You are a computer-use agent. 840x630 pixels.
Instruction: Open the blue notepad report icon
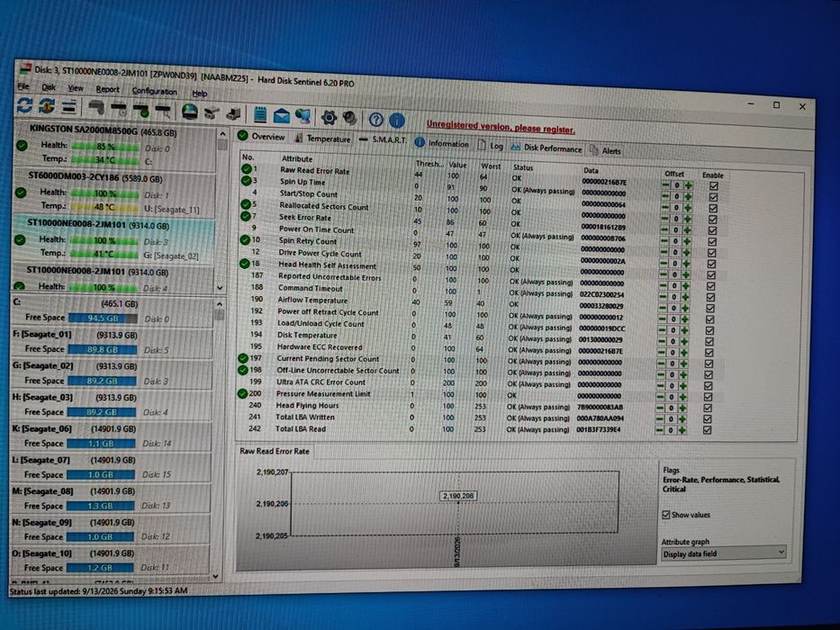(260, 114)
